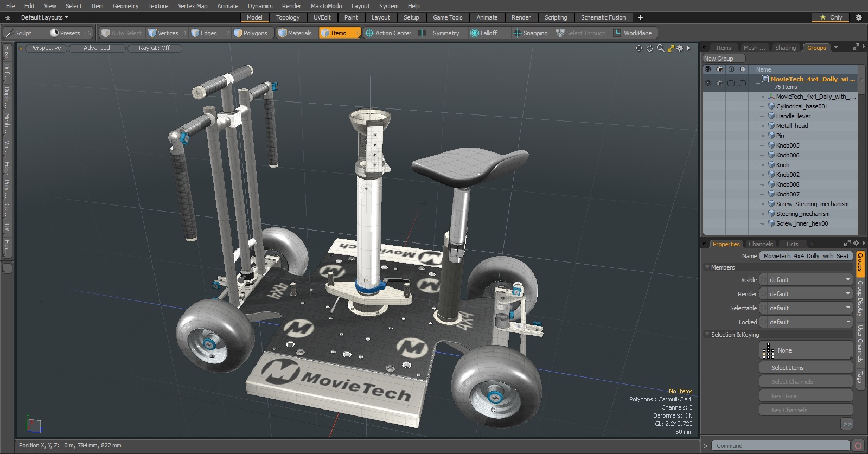Open the vertical Group Display tab
The height and width of the screenshot is (454, 868).
click(x=860, y=298)
